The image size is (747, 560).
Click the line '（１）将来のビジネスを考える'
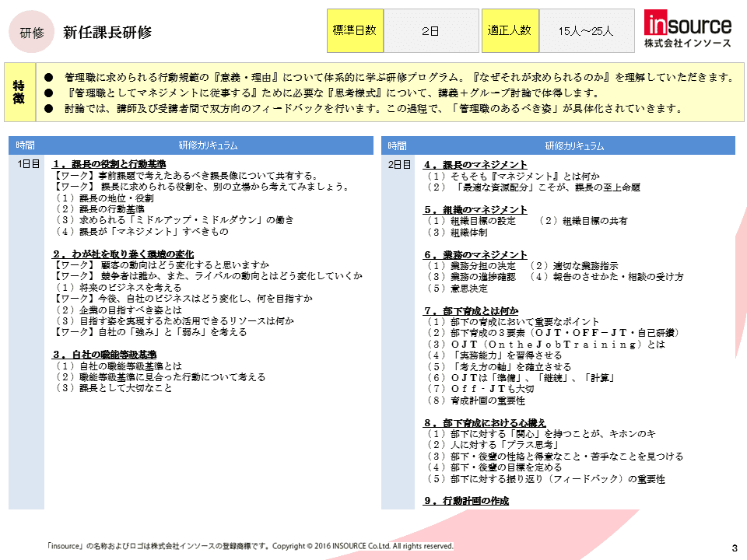pyautogui.click(x=117, y=288)
